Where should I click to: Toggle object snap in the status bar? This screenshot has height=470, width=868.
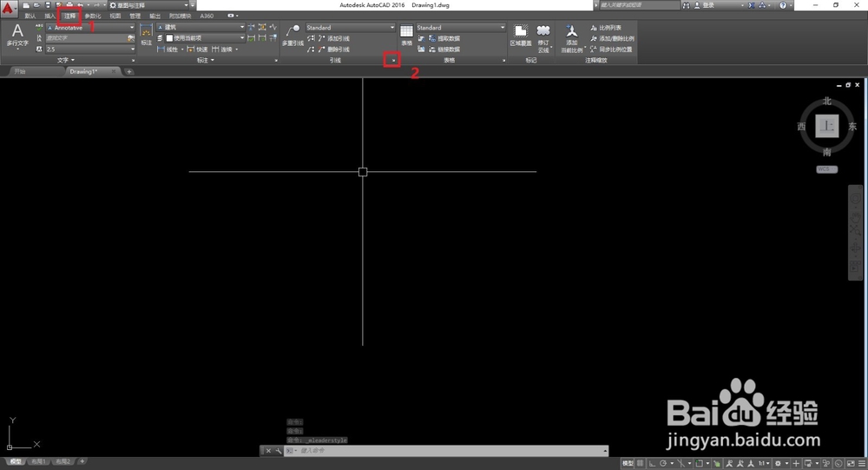coord(699,463)
